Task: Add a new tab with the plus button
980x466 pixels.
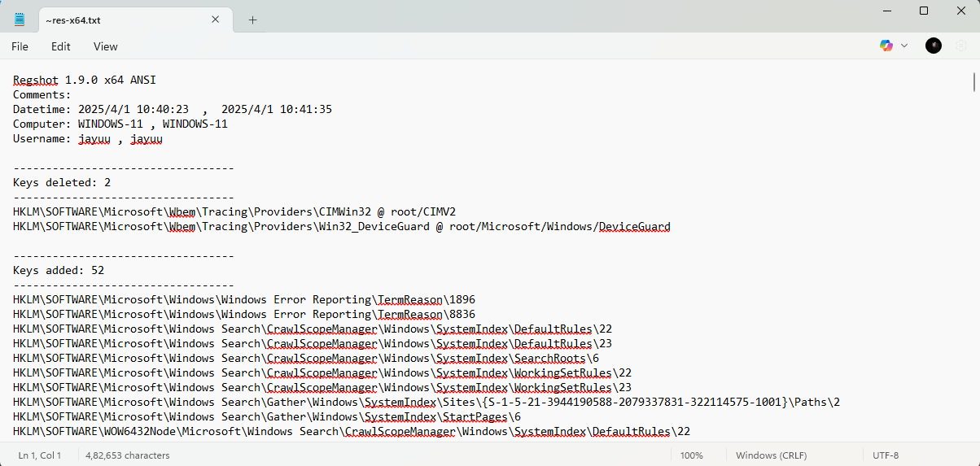Action: click(x=252, y=20)
